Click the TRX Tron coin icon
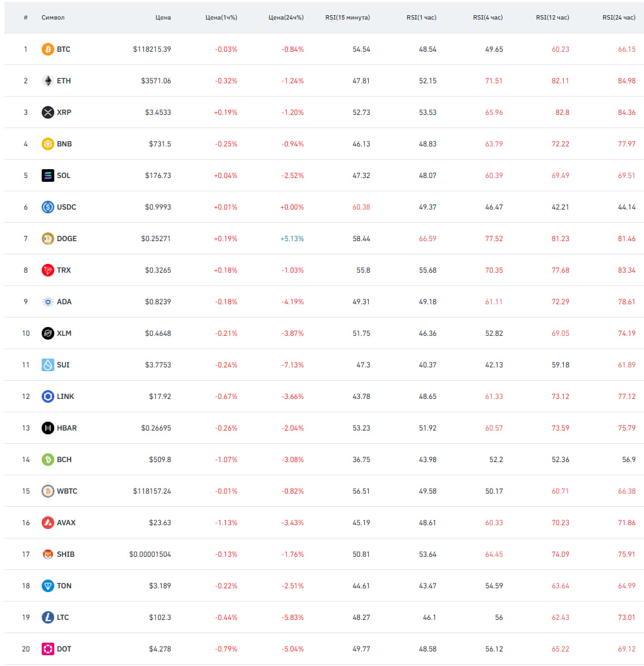The width and height of the screenshot is (644, 666). [x=47, y=270]
